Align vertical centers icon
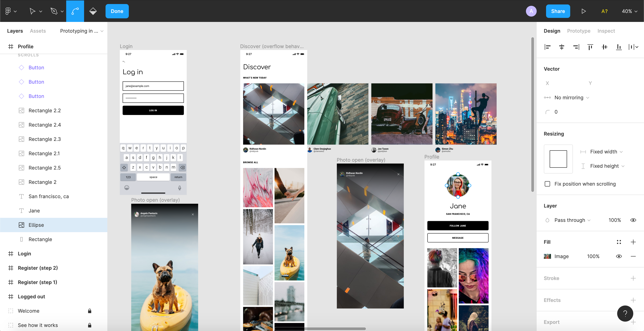Image resolution: width=644 pixels, height=331 pixels. [604, 47]
